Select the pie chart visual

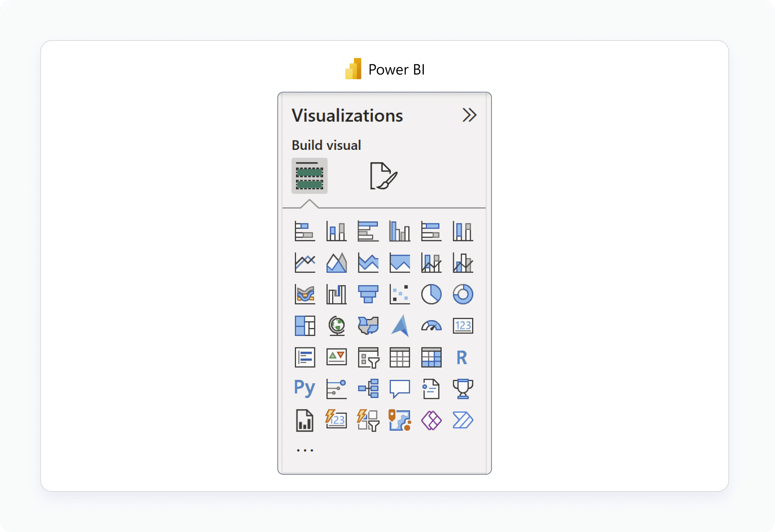click(431, 294)
